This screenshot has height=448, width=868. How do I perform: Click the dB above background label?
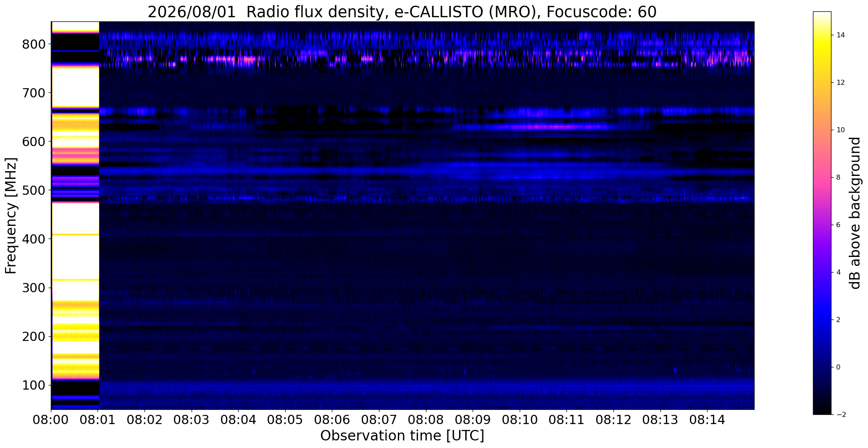[x=855, y=213]
